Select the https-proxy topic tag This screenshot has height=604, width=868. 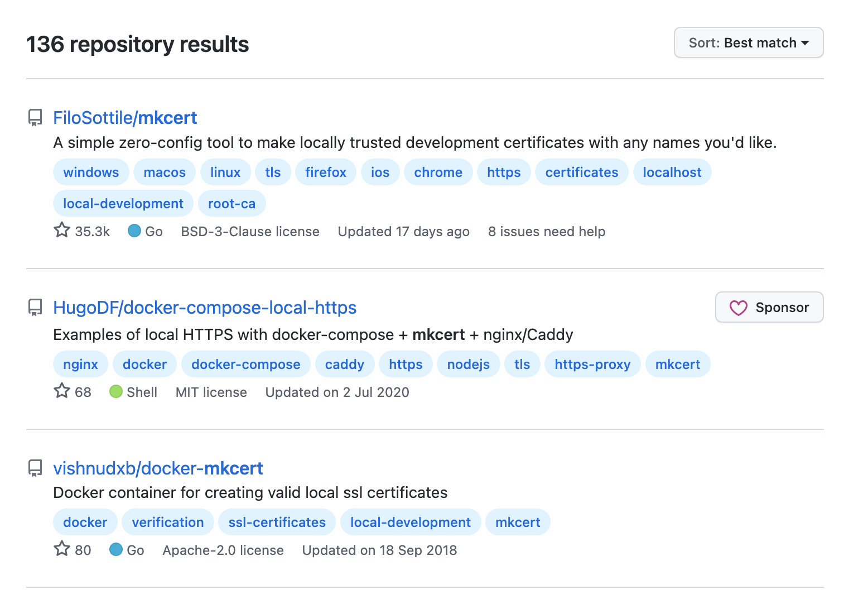[592, 365]
